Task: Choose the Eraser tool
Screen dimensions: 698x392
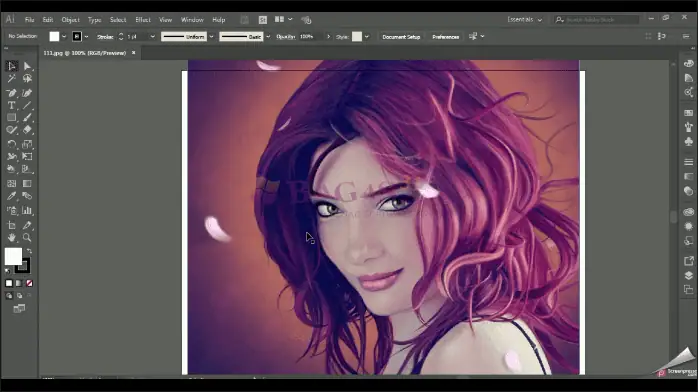Action: coord(27,130)
